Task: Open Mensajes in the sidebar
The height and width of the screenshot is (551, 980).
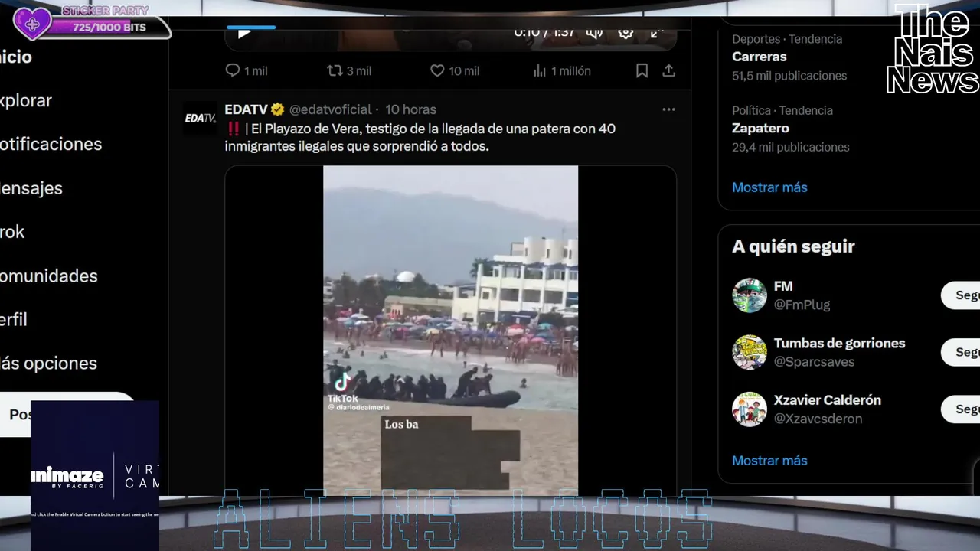Action: coord(31,187)
